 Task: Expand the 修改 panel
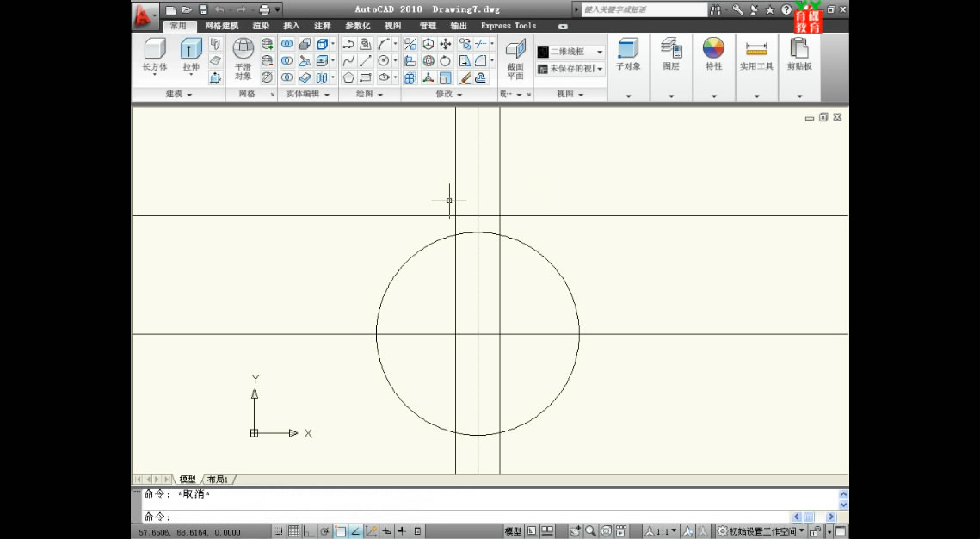(449, 95)
